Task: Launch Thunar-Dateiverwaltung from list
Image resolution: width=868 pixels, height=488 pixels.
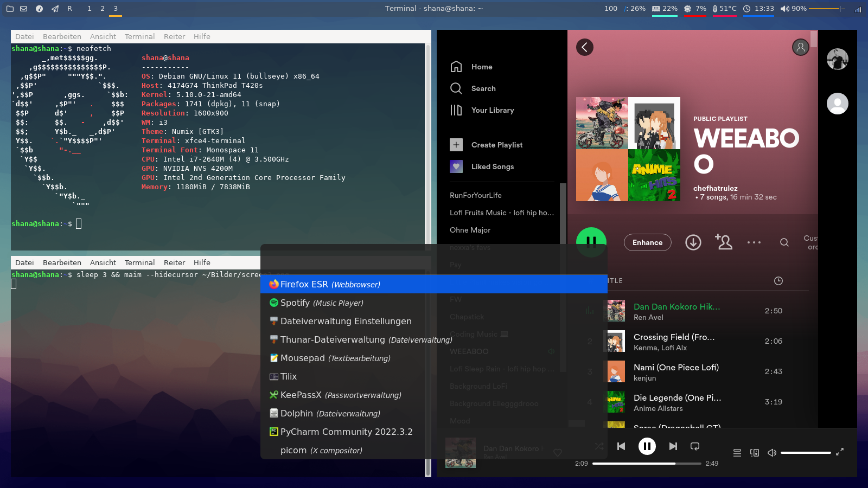Action: click(434, 339)
